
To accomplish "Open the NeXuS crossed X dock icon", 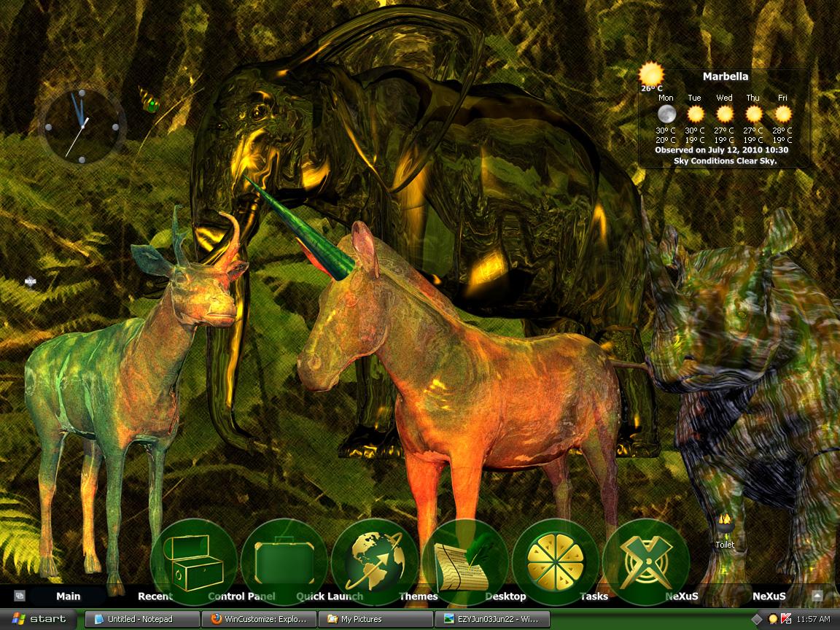I will [x=645, y=562].
